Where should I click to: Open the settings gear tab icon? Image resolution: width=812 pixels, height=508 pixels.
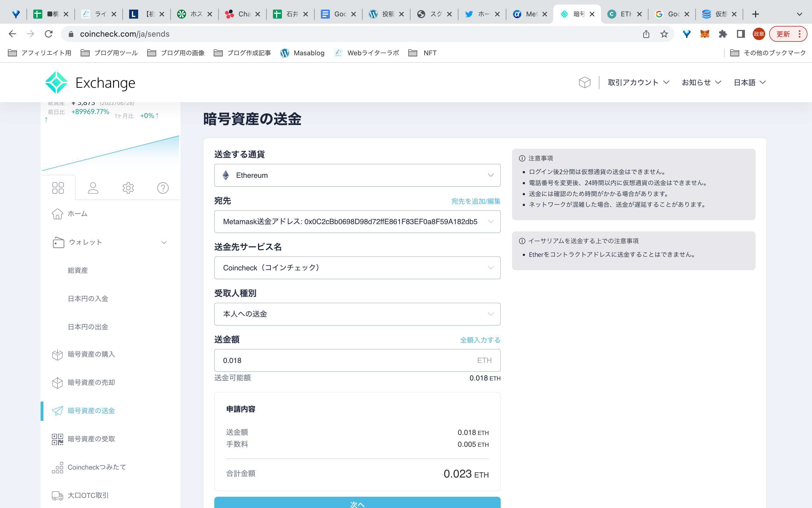128,188
